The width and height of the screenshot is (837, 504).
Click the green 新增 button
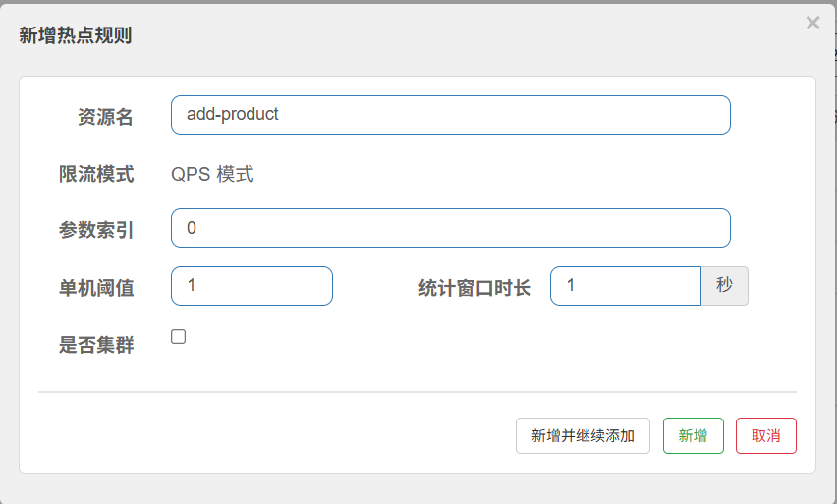coord(694,436)
